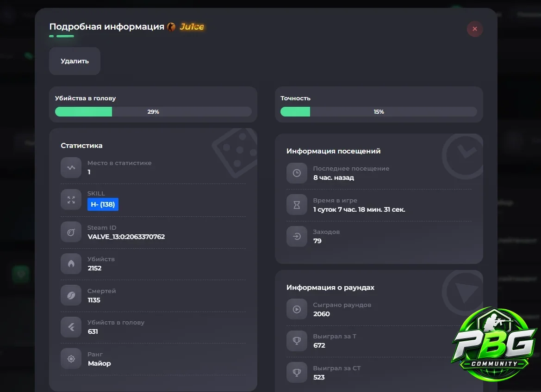Viewport: 541px width, 392px height.
Task: Click the Ju1ce player name link
Action: [x=192, y=26]
